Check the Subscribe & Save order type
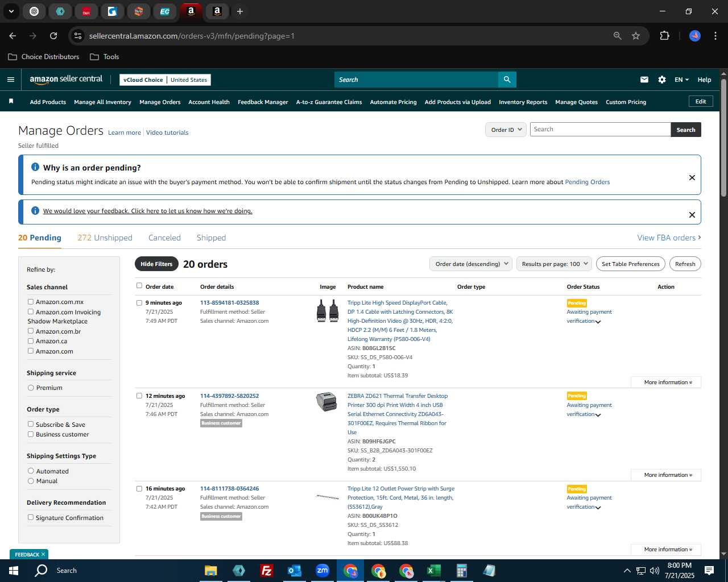728x582 pixels. pyautogui.click(x=31, y=424)
